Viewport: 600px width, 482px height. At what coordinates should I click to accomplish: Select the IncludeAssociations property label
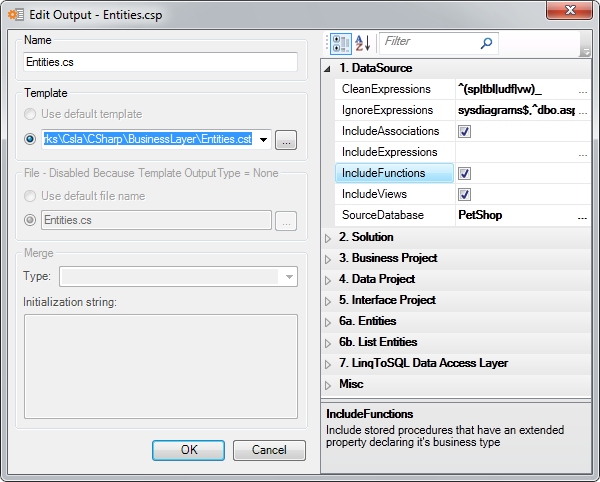coord(390,131)
